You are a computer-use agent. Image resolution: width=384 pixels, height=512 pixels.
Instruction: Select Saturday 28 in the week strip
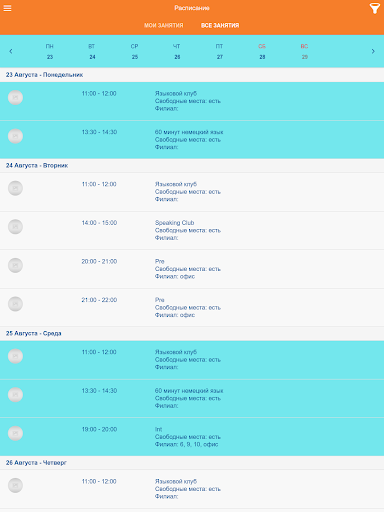(x=262, y=51)
